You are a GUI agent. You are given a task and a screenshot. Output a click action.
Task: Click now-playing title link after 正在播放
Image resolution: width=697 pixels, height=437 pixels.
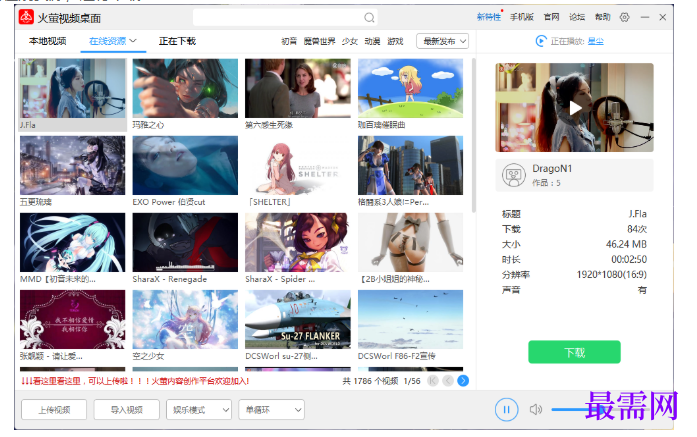pyautogui.click(x=595, y=41)
